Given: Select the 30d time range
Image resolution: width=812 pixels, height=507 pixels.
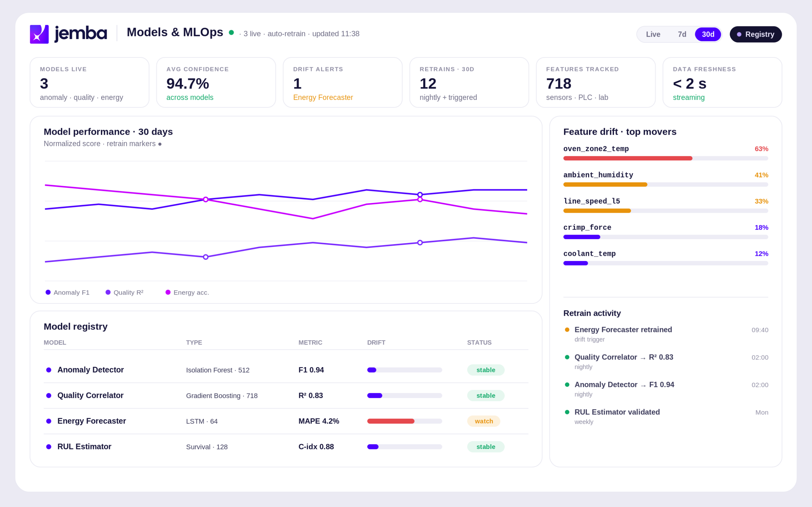Looking at the screenshot, I should pos(708,34).
